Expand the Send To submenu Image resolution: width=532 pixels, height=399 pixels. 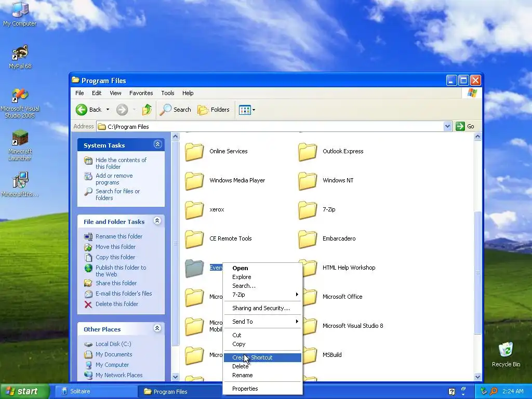click(262, 322)
